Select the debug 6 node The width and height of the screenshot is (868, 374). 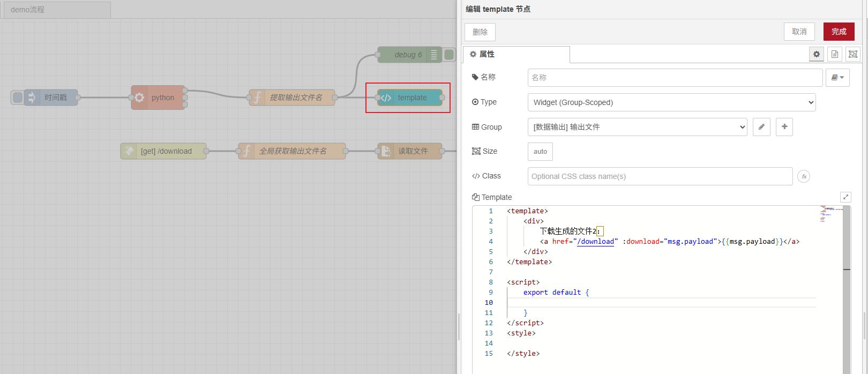click(x=410, y=55)
